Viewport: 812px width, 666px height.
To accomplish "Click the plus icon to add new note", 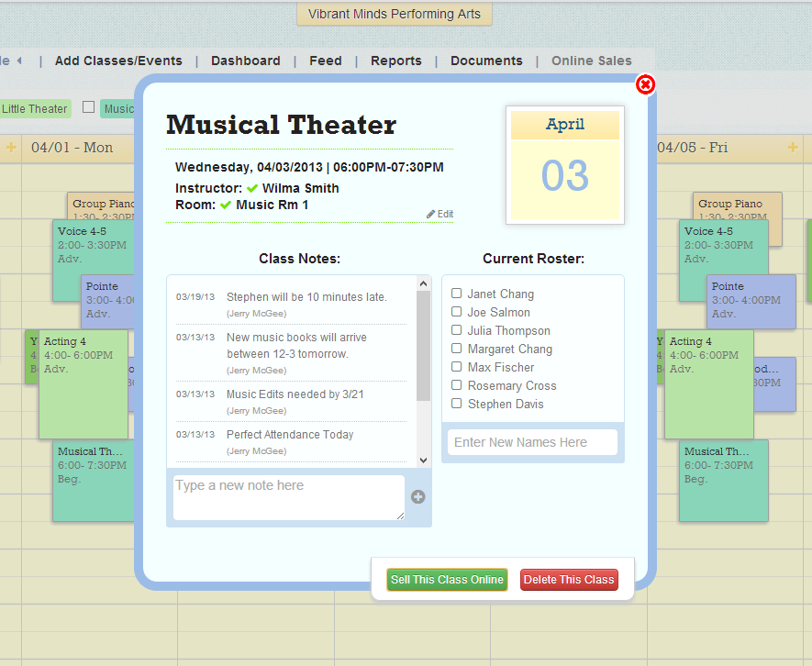I will click(x=417, y=497).
